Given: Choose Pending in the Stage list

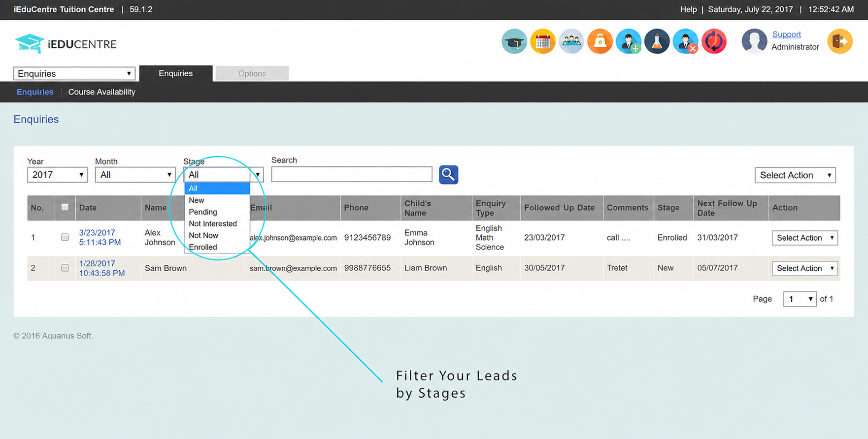Looking at the screenshot, I should tap(217, 212).
